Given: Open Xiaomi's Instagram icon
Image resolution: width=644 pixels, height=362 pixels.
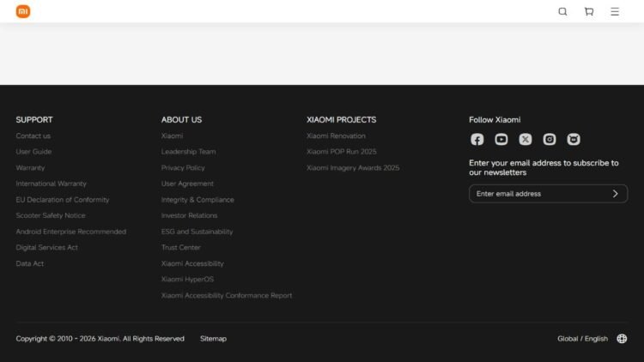Looking at the screenshot, I should (550, 140).
